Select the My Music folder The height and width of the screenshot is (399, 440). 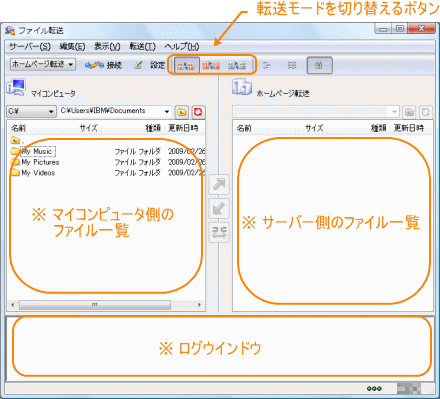pyautogui.click(x=37, y=151)
